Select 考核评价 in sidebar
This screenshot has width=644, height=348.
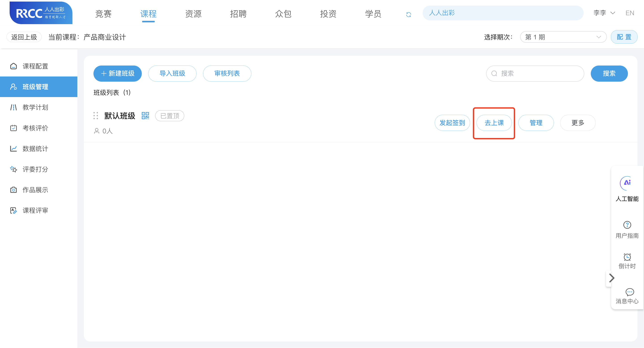click(39, 128)
